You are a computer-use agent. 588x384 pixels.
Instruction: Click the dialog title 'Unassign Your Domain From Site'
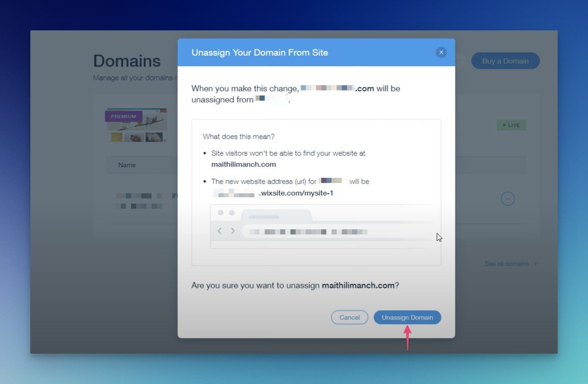pos(260,52)
